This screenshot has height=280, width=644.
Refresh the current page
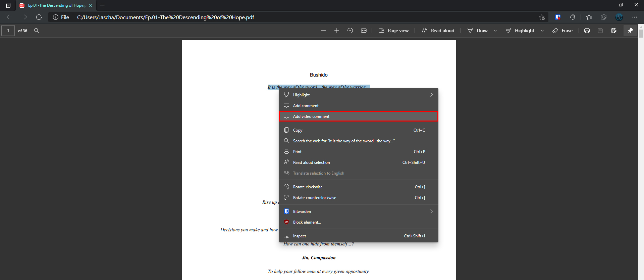pos(39,17)
